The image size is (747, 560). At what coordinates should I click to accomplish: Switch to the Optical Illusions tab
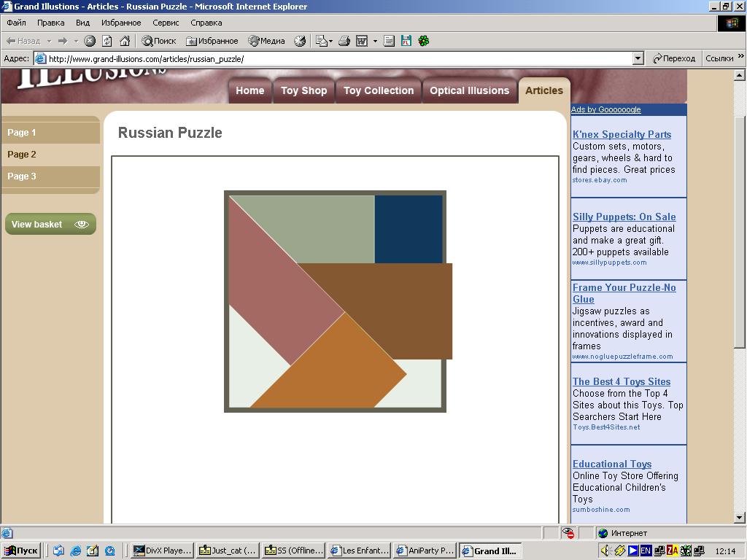[469, 90]
